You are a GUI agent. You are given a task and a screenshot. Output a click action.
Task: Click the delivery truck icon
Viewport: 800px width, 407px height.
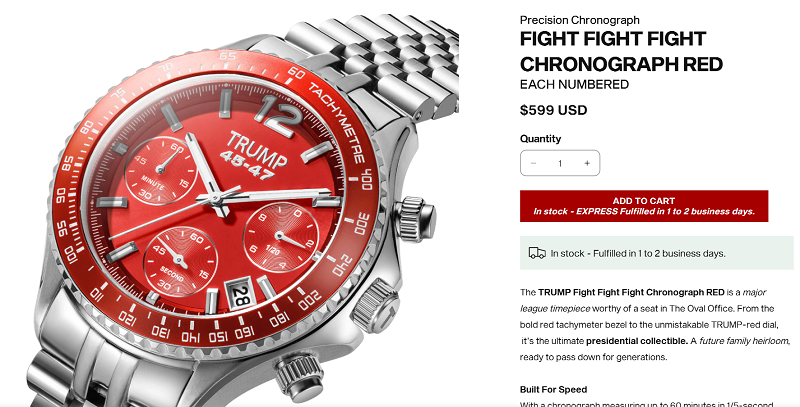(537, 253)
